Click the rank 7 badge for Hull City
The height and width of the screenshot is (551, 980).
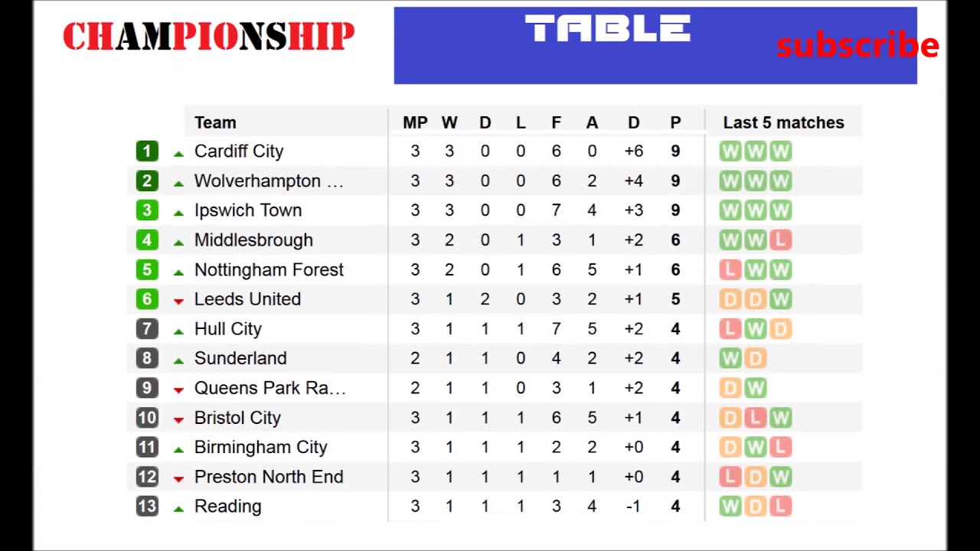(x=147, y=329)
